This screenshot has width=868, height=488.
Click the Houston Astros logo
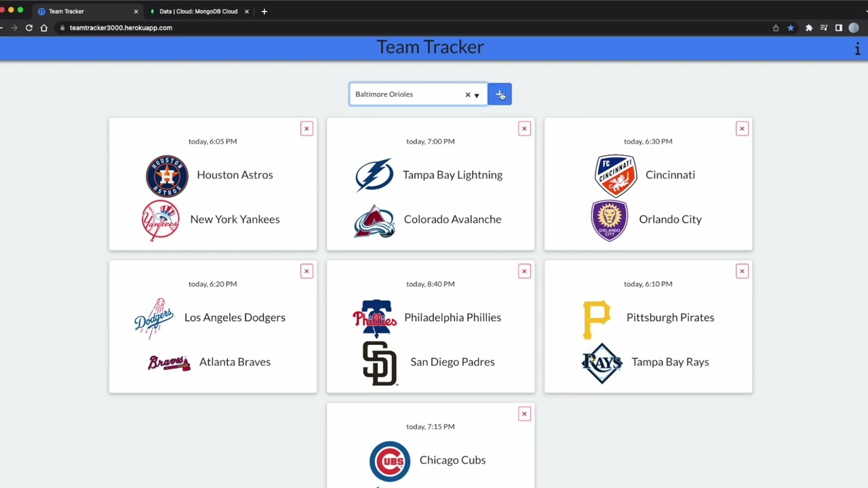167,176
